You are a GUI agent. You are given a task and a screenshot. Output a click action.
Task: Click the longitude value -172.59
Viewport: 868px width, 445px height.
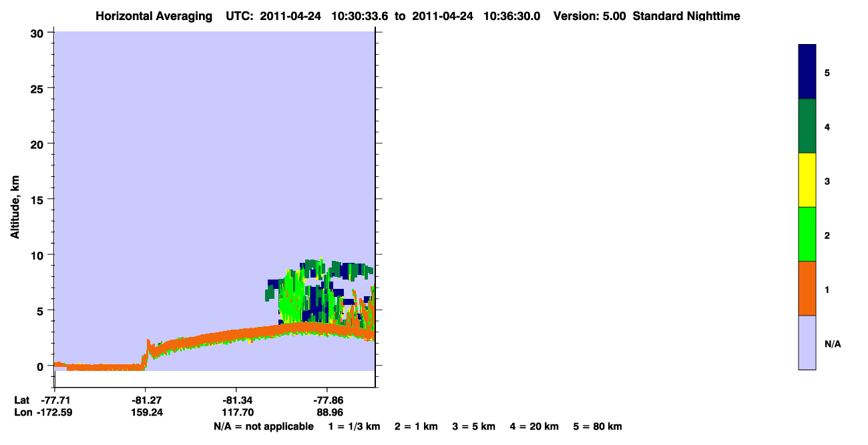(x=54, y=412)
